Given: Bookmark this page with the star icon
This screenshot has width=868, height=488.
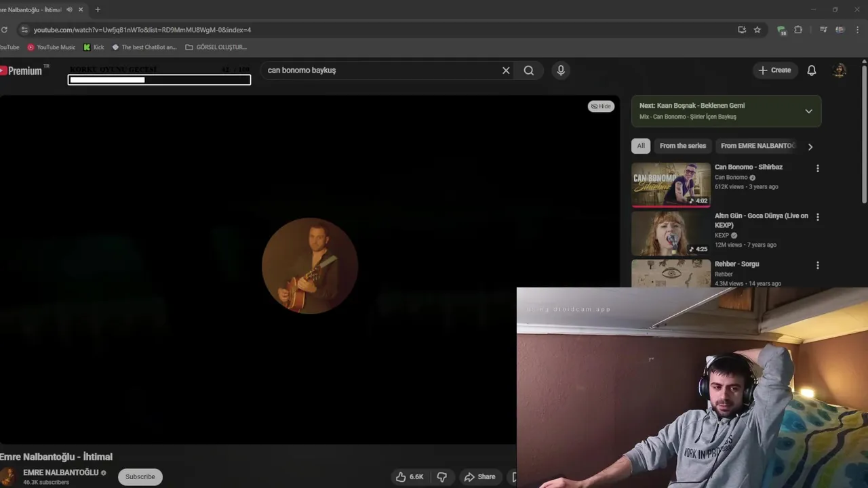Looking at the screenshot, I should click(757, 30).
